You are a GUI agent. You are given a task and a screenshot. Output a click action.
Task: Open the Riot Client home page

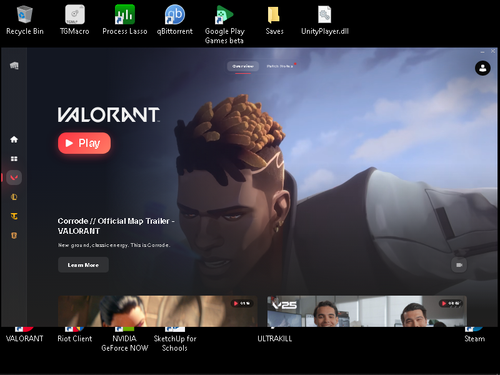coord(14,139)
